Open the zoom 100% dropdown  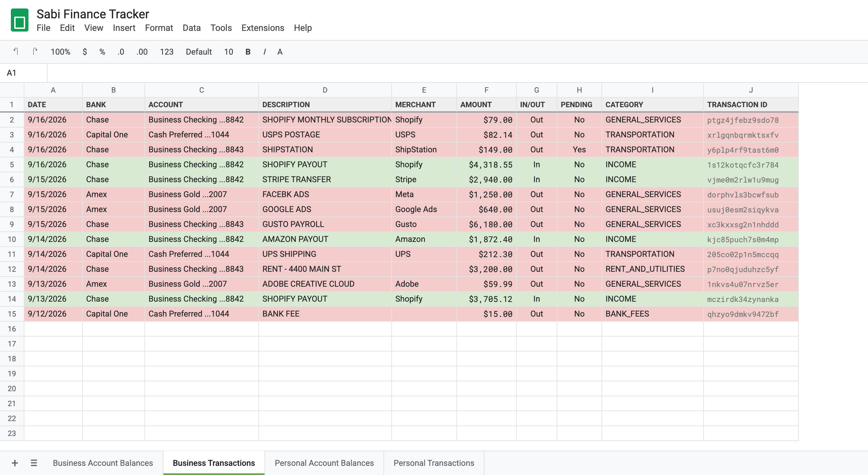60,52
